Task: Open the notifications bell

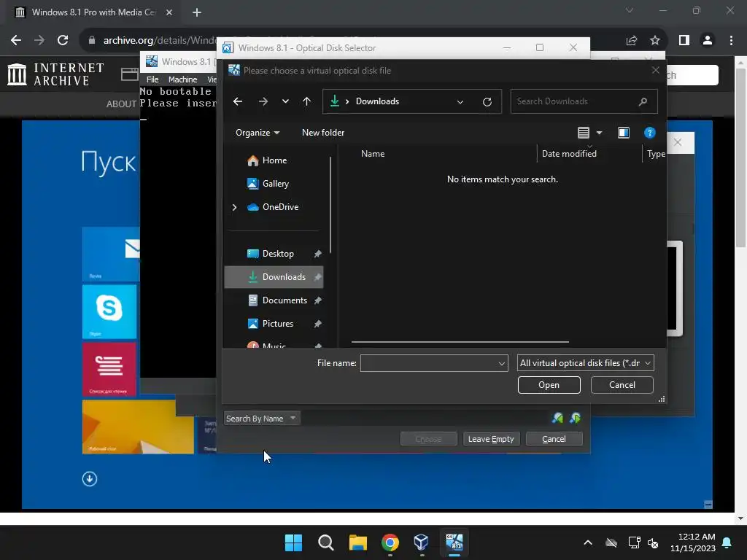Action: point(727,542)
